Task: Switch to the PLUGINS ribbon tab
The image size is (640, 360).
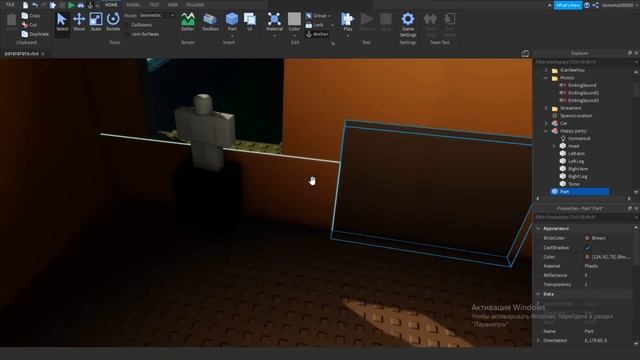Action: pos(195,5)
